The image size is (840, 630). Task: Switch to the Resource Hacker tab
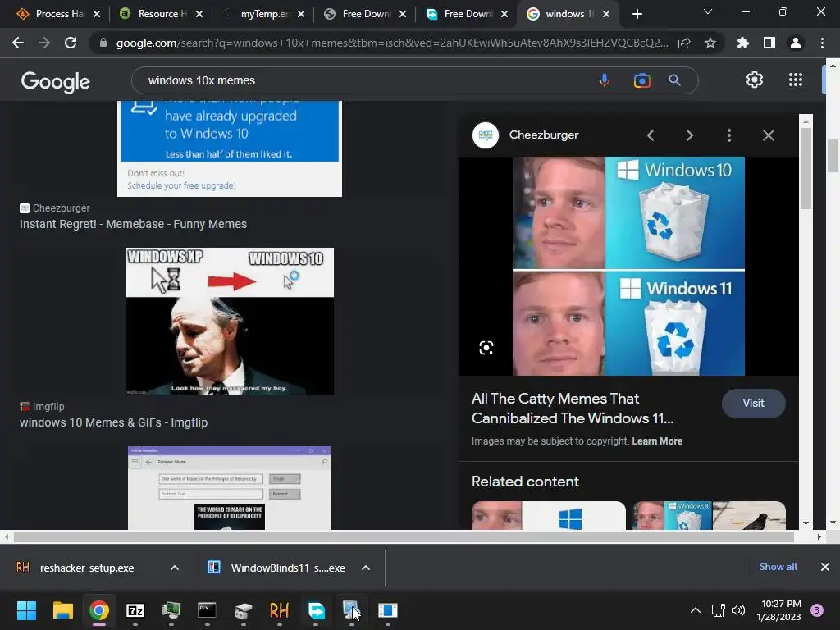click(160, 14)
